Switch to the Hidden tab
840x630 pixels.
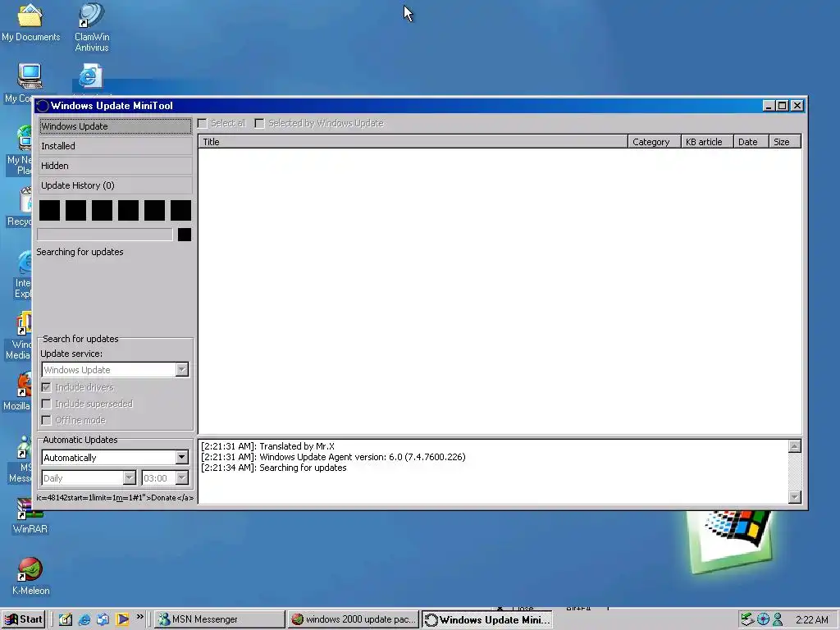coord(115,166)
